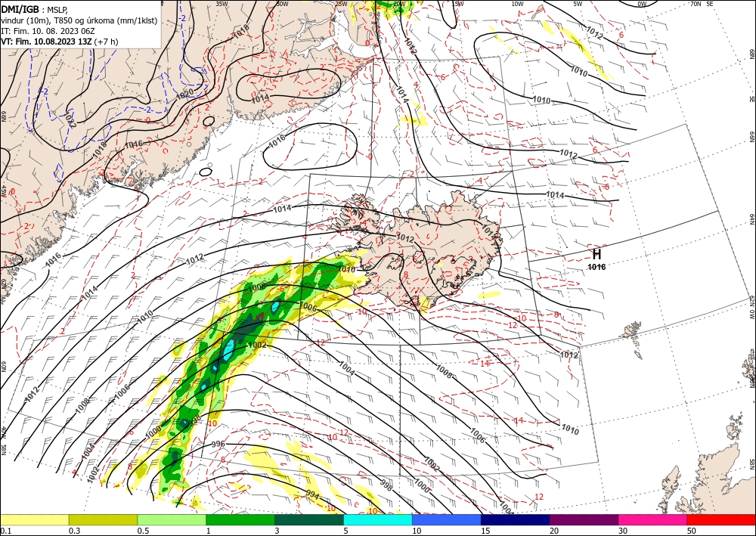Select the magenta 30 mm legend swatch
Image resolution: width=756 pixels, height=536 pixels.
pyautogui.click(x=653, y=519)
